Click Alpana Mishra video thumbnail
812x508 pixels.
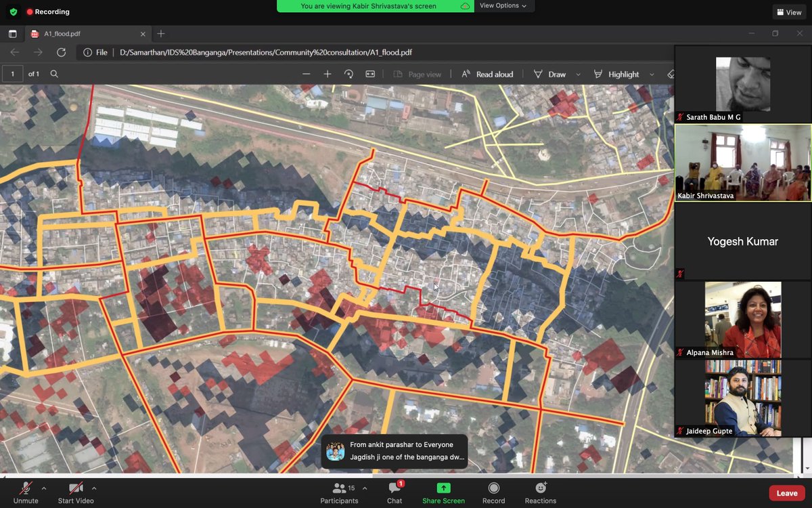(743, 320)
